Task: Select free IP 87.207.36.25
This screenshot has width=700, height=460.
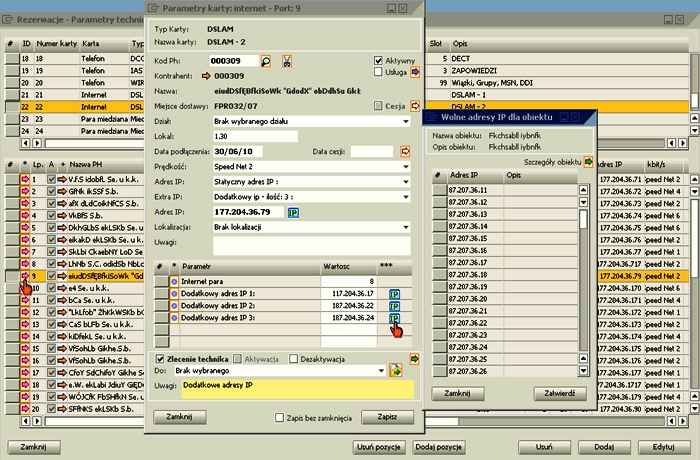Action: tap(504, 359)
